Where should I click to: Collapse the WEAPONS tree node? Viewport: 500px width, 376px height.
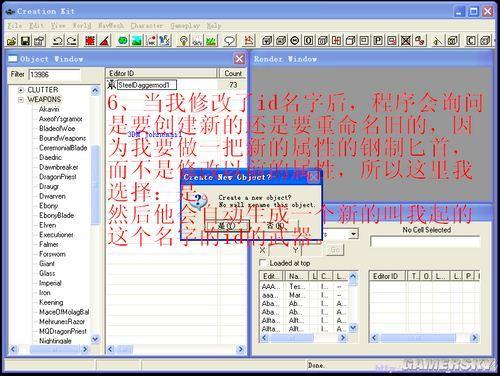click(x=21, y=99)
